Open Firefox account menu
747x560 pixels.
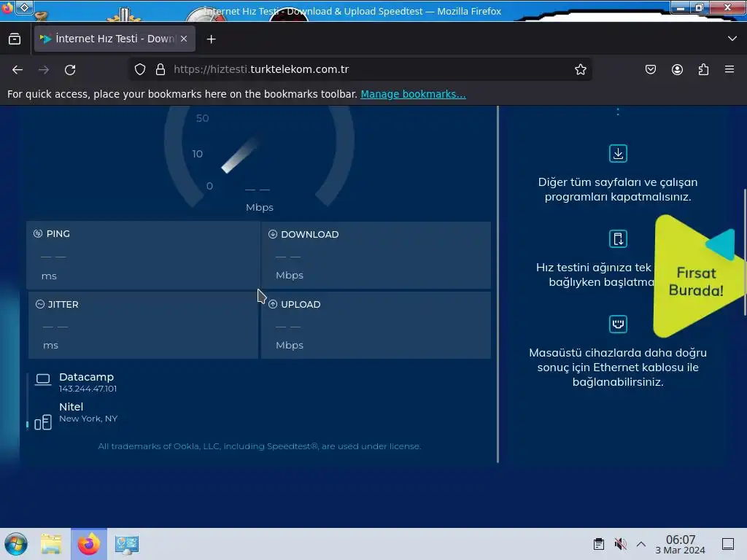pos(677,69)
